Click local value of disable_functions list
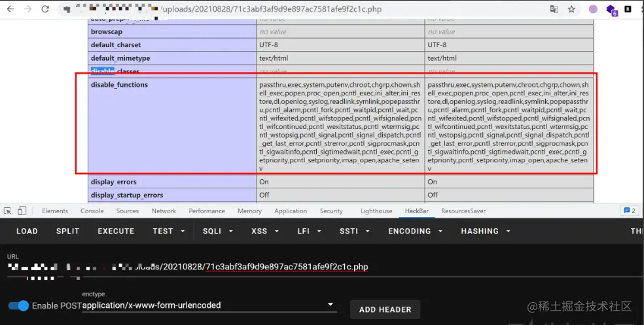 point(340,127)
